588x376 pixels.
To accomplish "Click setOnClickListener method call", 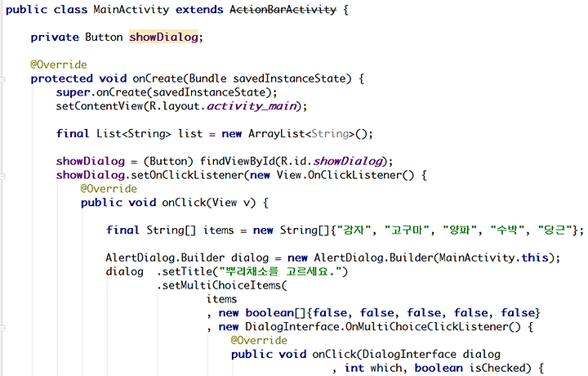I will click(188, 175).
